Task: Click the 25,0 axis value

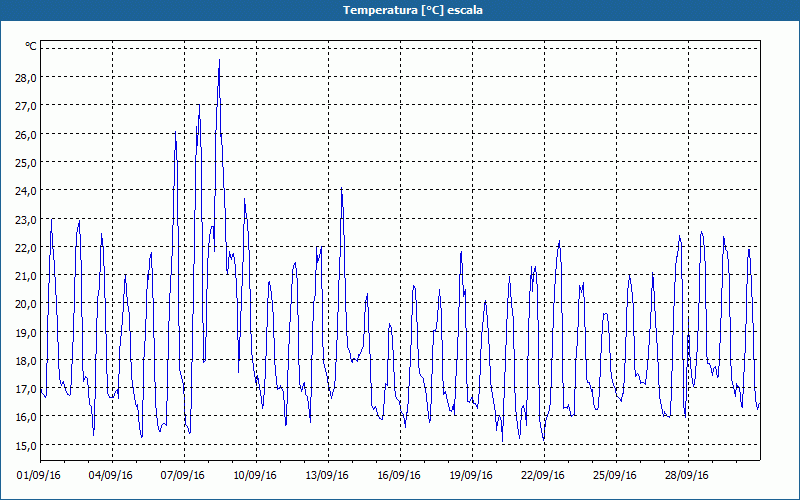Action: tap(27, 162)
